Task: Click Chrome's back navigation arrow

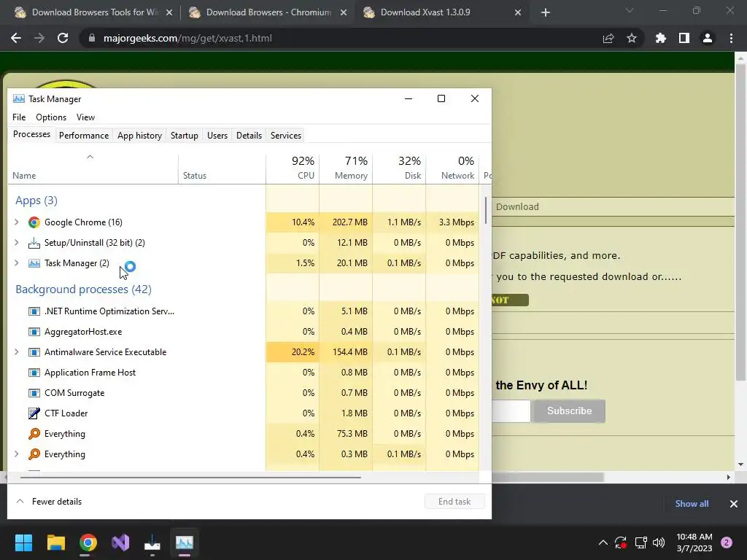Action: pos(16,38)
